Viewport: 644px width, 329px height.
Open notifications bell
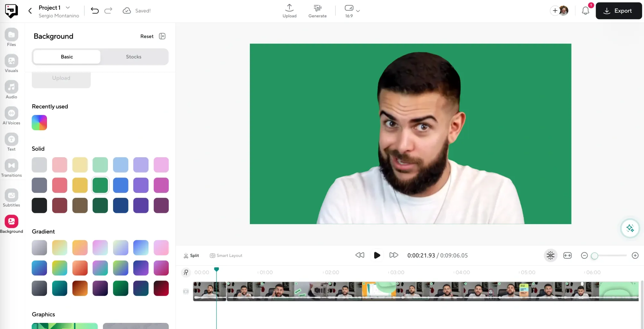(585, 11)
